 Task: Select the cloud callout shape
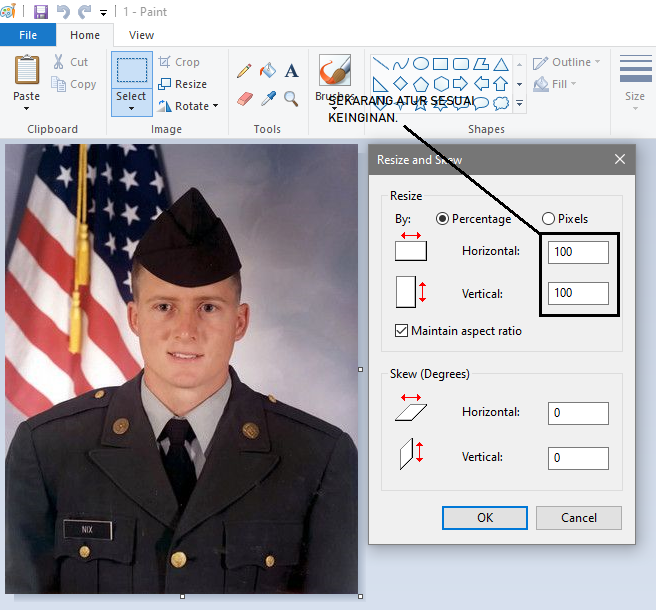click(501, 103)
